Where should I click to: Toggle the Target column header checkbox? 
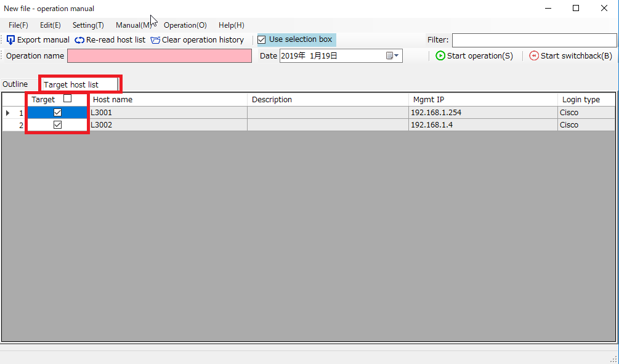(67, 99)
